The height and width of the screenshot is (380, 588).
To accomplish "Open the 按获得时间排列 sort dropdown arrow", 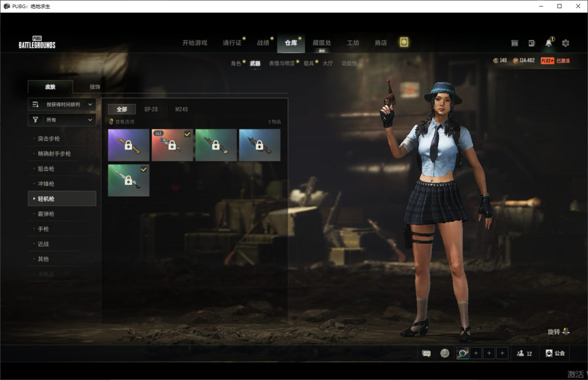I will [x=90, y=105].
